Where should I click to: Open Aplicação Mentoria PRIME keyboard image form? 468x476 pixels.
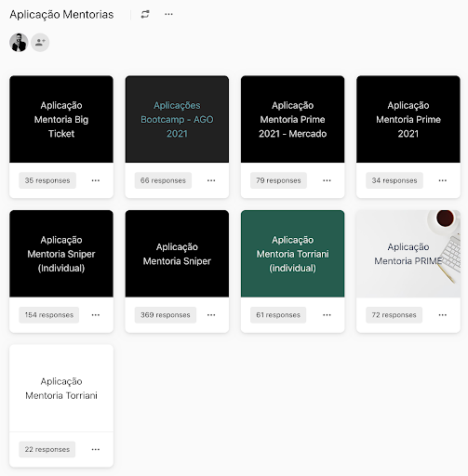click(408, 254)
